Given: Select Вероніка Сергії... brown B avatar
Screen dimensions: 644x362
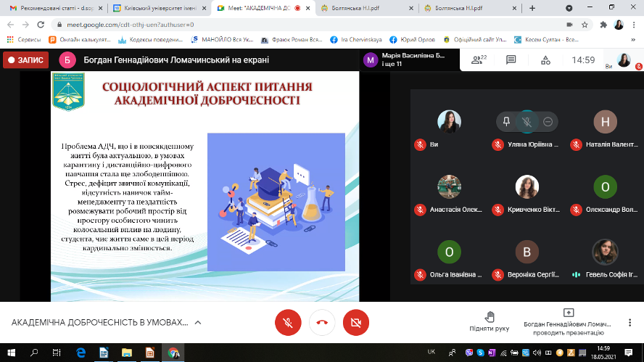Looking at the screenshot, I should pos(527,252).
